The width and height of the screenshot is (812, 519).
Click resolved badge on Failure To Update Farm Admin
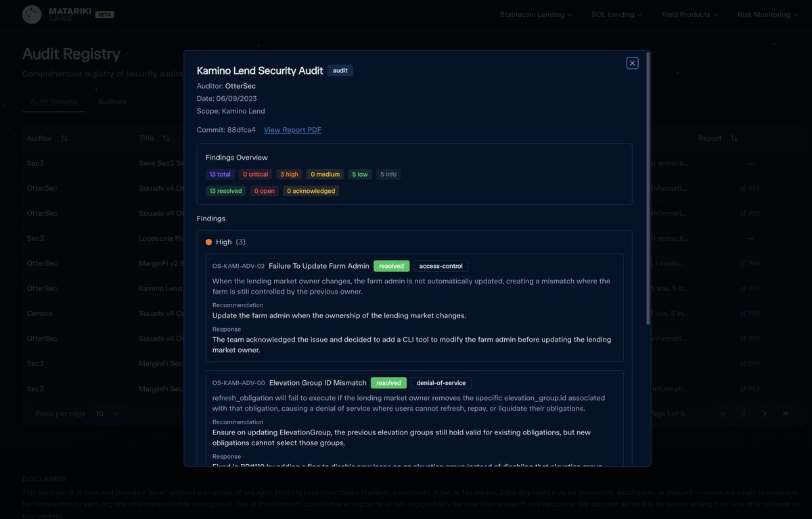click(x=390, y=266)
